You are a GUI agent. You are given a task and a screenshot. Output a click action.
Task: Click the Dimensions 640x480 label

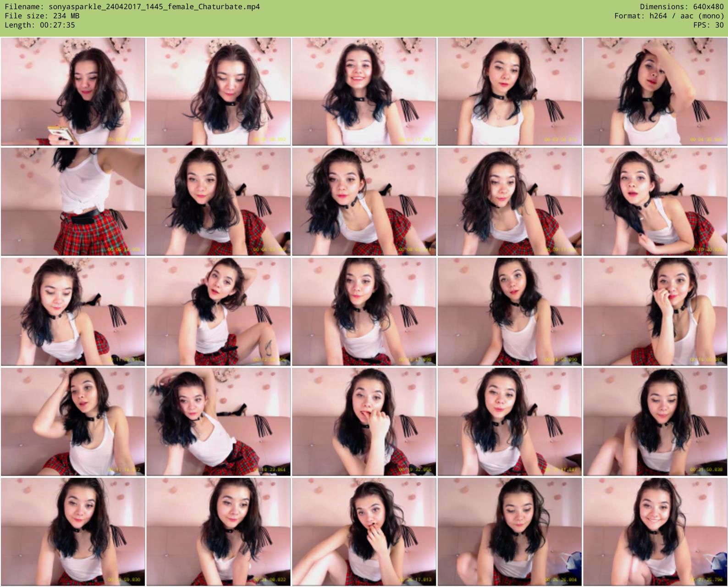click(682, 7)
